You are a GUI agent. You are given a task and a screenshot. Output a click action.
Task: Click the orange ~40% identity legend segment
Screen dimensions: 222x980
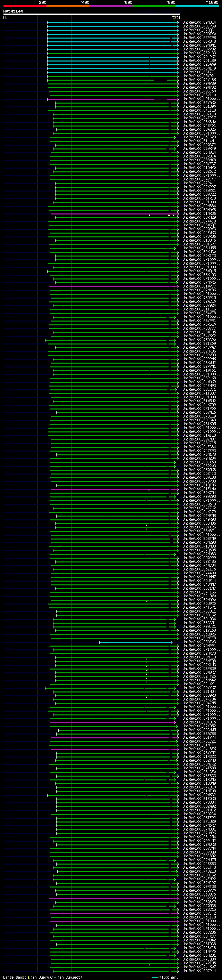pyautogui.click(x=68, y=6)
